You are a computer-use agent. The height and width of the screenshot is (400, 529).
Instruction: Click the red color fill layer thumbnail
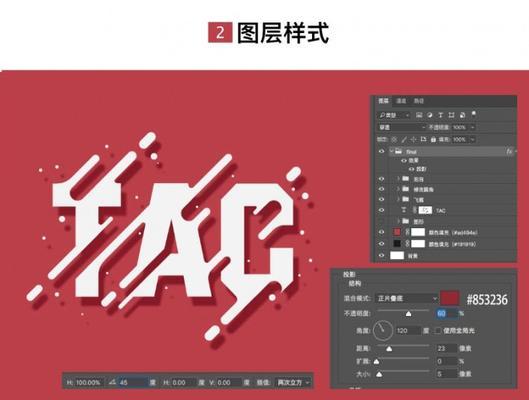pos(397,232)
